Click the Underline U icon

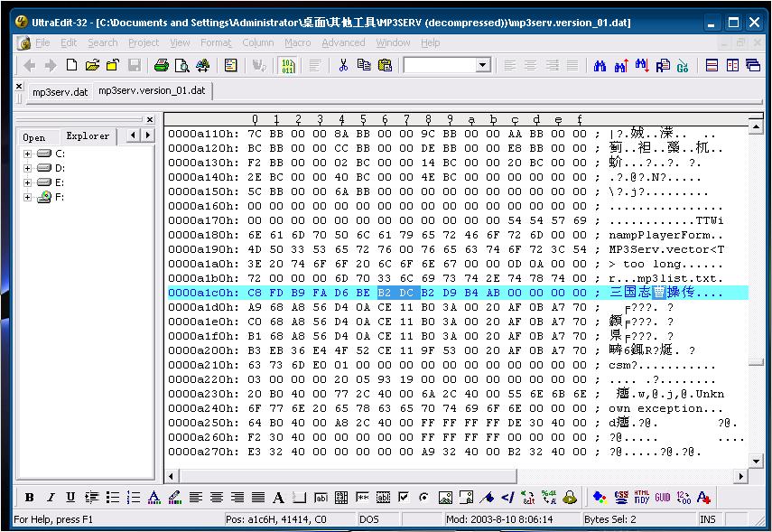click(70, 498)
